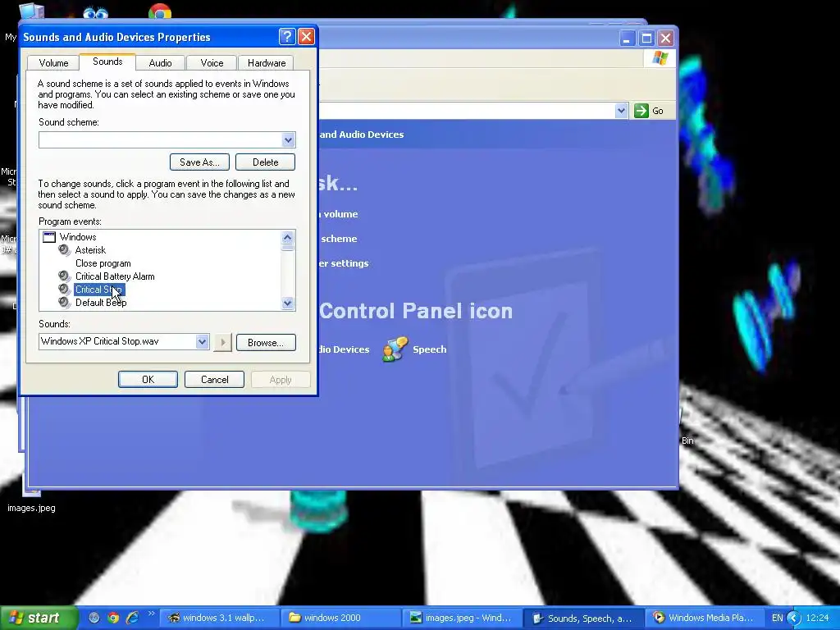Select the Critical Stop event
Viewport: 840px width, 630px height.
(x=99, y=290)
